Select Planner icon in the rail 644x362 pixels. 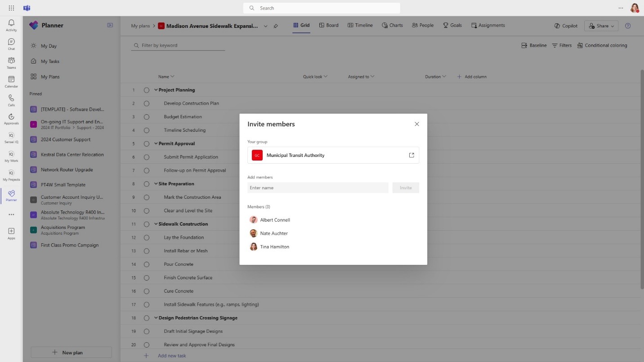(x=11, y=196)
